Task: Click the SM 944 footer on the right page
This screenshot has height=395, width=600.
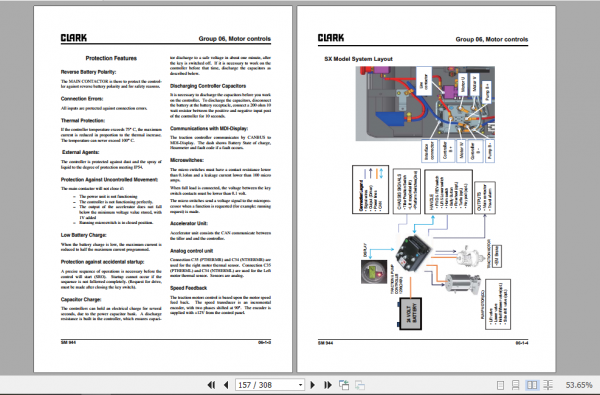Action: pos(325,343)
